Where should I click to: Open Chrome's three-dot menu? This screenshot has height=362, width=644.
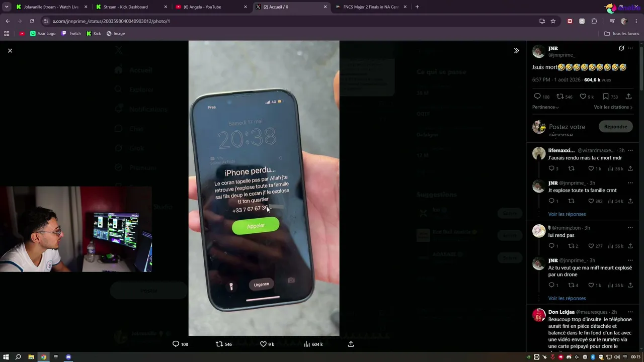(x=636, y=21)
